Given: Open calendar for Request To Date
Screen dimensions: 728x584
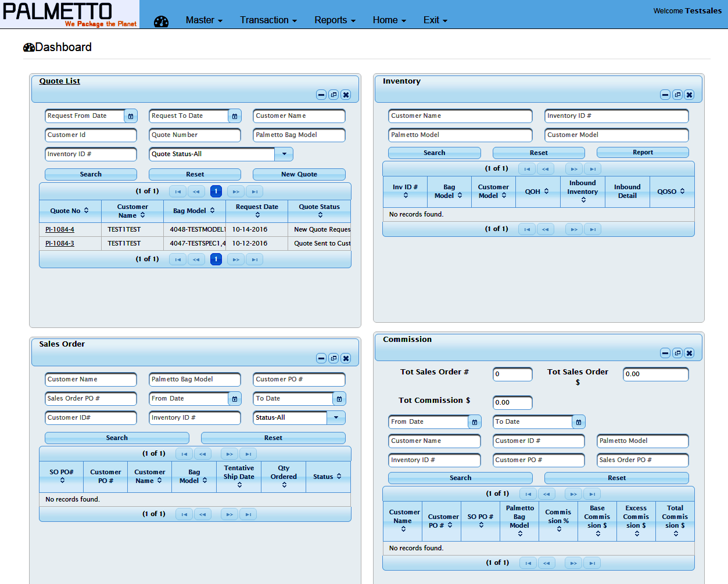Looking at the screenshot, I should (235, 116).
